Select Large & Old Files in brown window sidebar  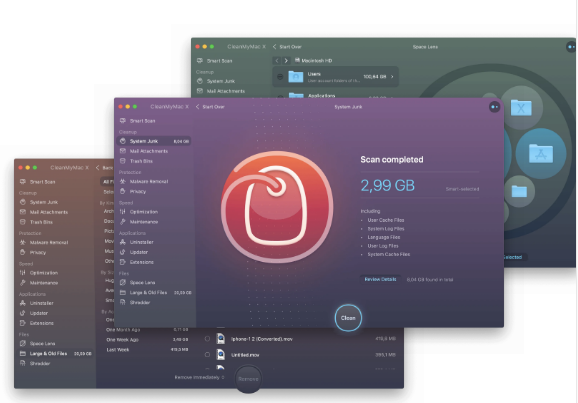[55, 353]
